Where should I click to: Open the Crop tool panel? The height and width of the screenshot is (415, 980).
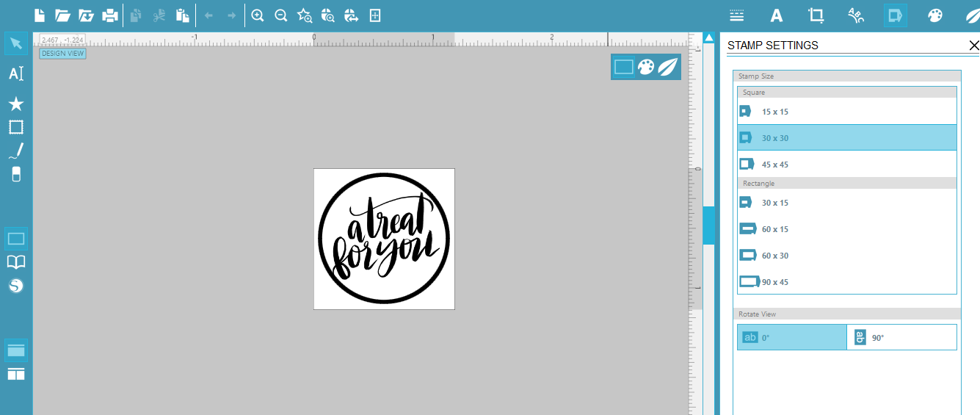816,15
